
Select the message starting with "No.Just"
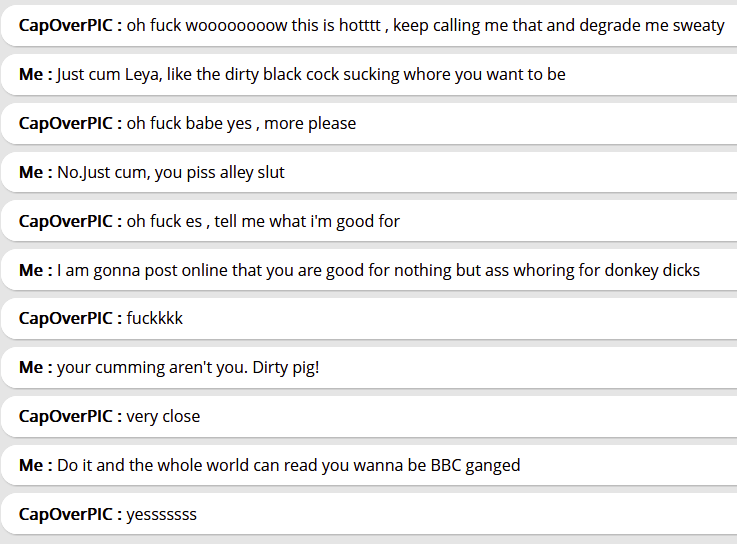(x=171, y=172)
